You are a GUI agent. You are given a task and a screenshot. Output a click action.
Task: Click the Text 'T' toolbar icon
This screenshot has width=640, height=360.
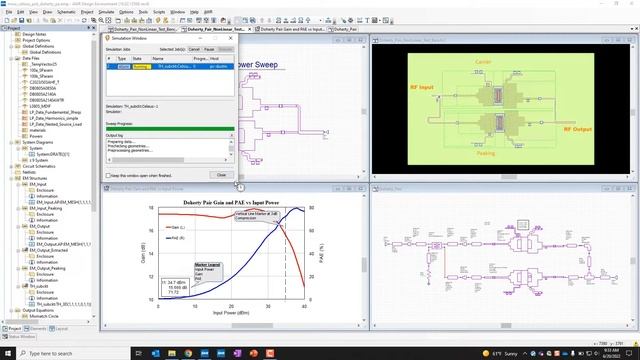point(367,20)
